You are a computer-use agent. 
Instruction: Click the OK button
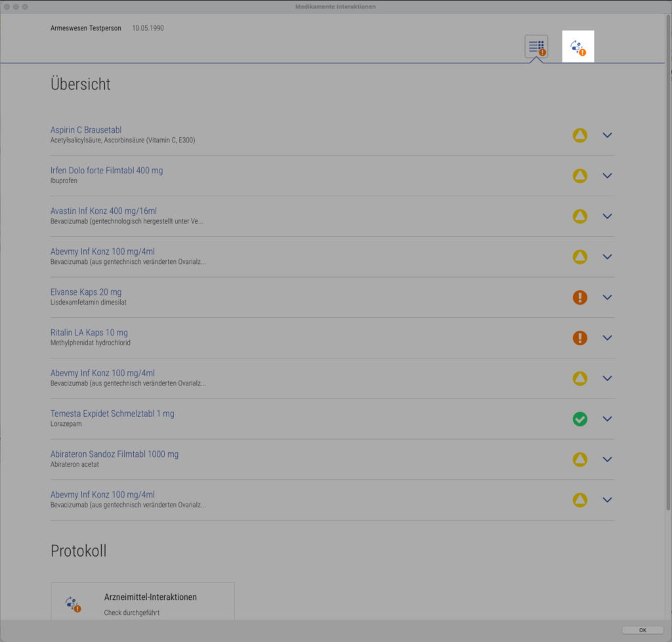click(642, 630)
